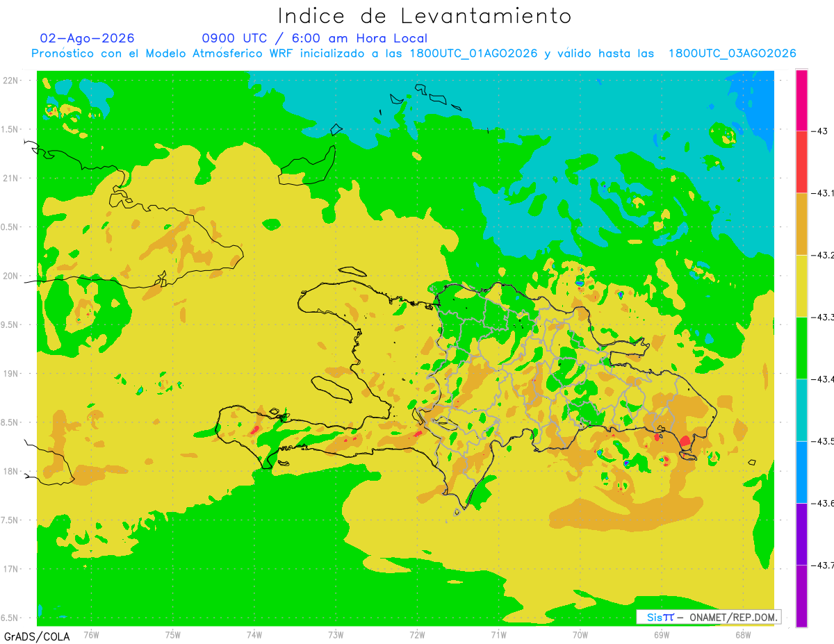Click the "76W" longitude label
This screenshot has width=834, height=644.
coord(91,635)
